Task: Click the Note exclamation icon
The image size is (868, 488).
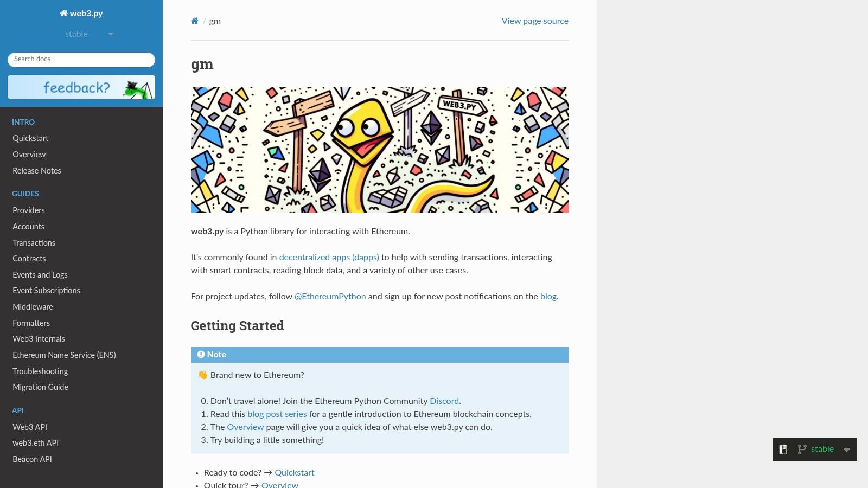Action: pos(201,355)
